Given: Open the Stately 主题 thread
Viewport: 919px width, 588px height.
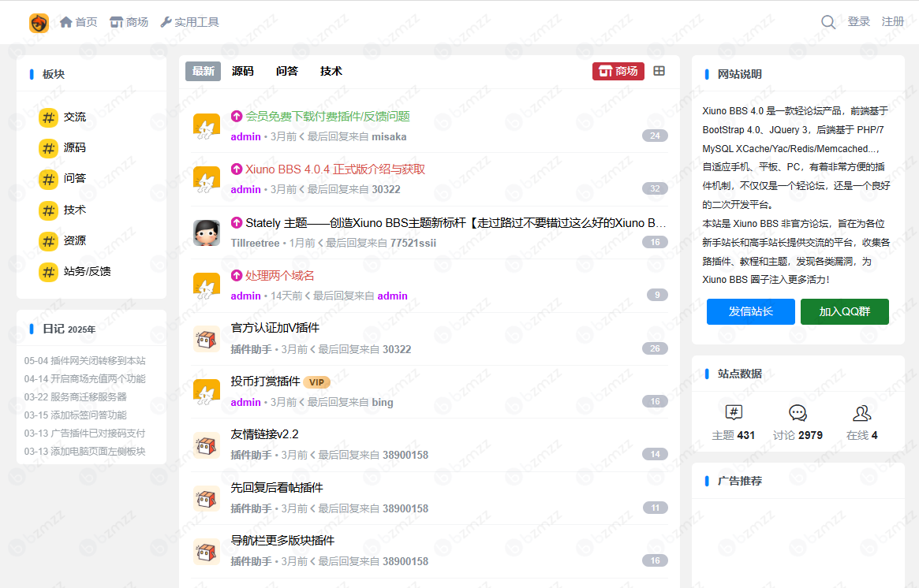Looking at the screenshot, I should [x=455, y=222].
